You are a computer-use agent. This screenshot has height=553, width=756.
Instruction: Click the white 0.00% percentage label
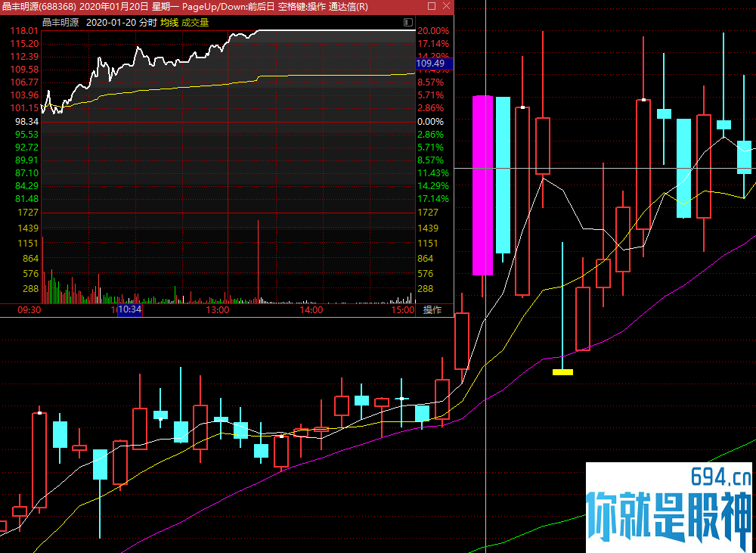[x=431, y=122]
